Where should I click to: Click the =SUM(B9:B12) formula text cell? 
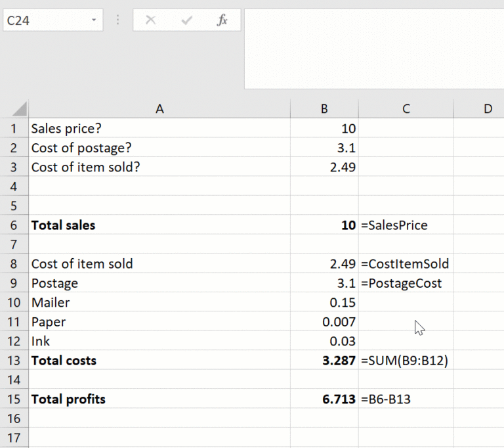coord(406,361)
